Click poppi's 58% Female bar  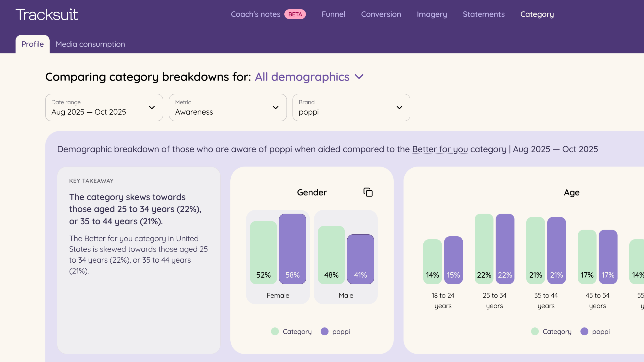click(x=292, y=249)
